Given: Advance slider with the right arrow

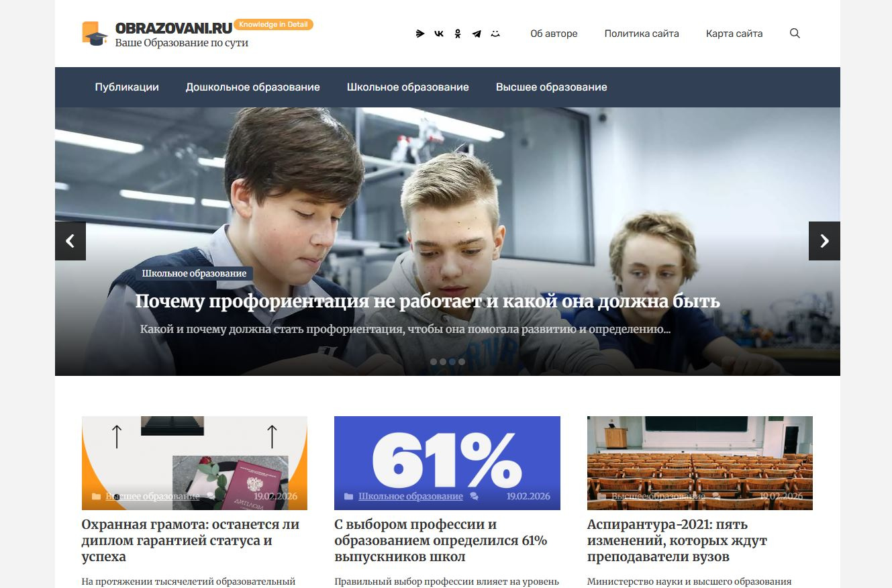Looking at the screenshot, I should click(824, 241).
